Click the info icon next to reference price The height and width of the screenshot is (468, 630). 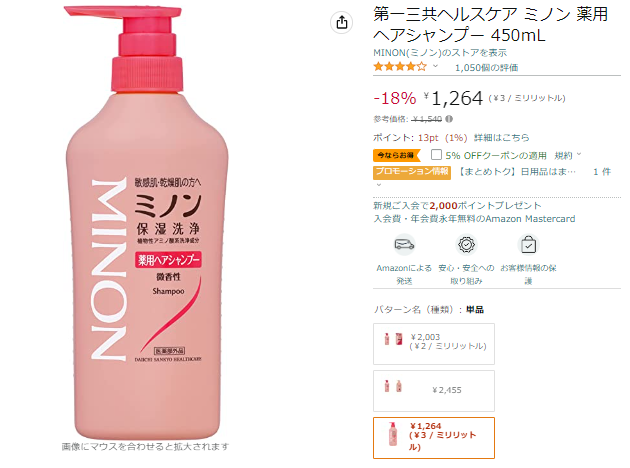point(449,119)
